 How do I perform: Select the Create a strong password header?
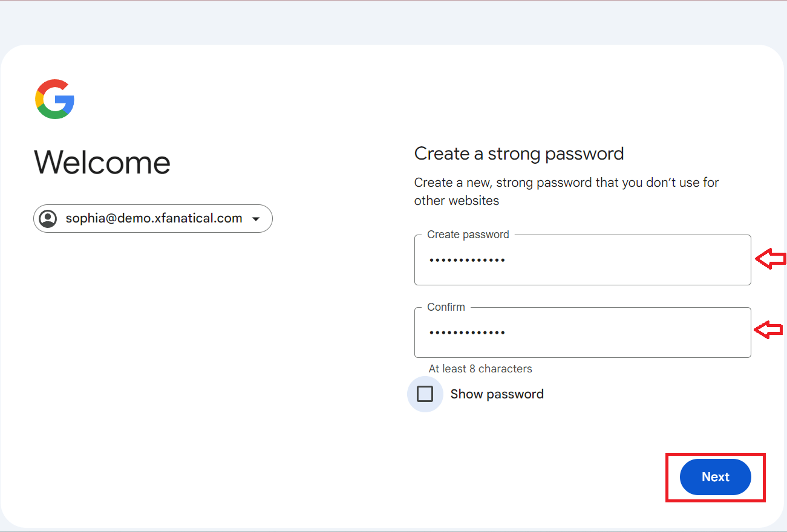click(x=518, y=154)
